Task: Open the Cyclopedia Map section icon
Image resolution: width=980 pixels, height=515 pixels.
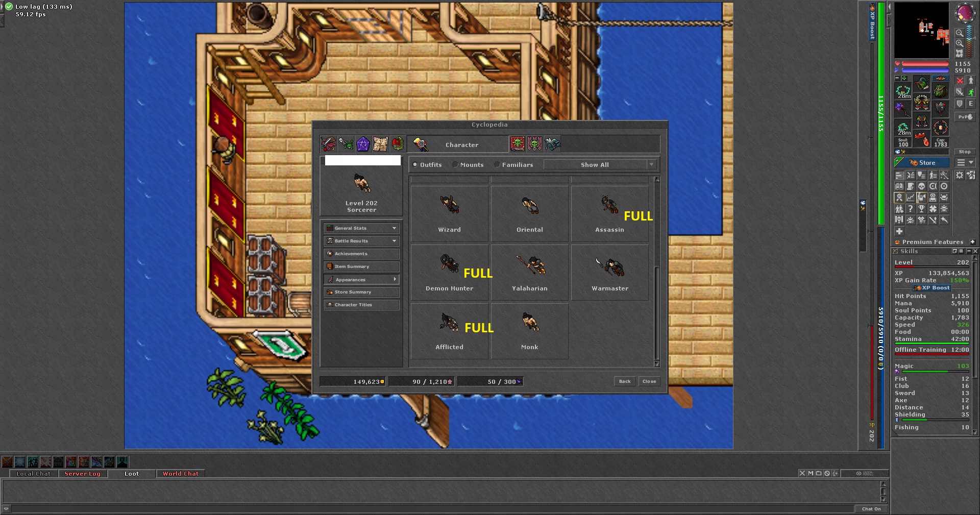Action: click(x=380, y=144)
